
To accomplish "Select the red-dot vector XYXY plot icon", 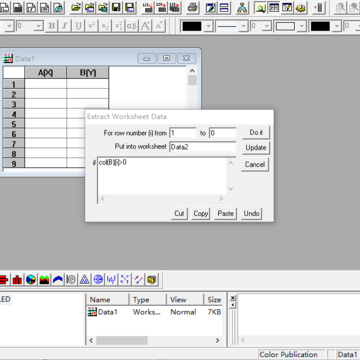I will pyautogui.click(x=138, y=279).
